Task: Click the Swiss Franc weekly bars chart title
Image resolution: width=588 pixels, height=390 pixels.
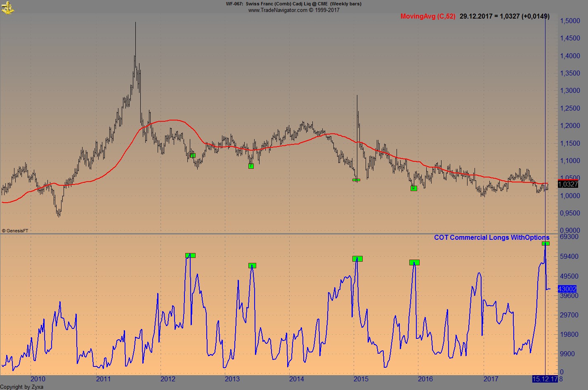Action: pos(294,4)
